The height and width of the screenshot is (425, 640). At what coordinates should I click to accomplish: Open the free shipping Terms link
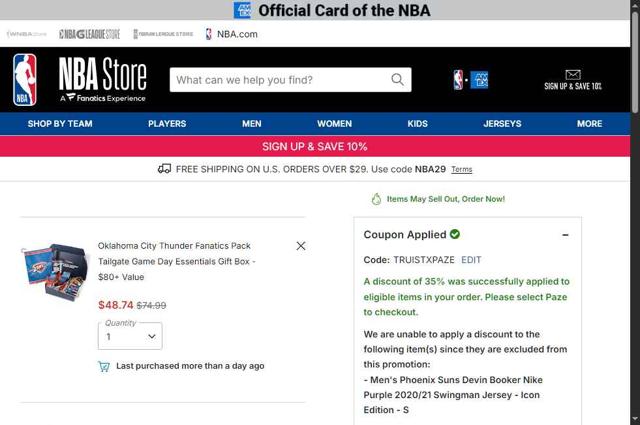pos(462,169)
